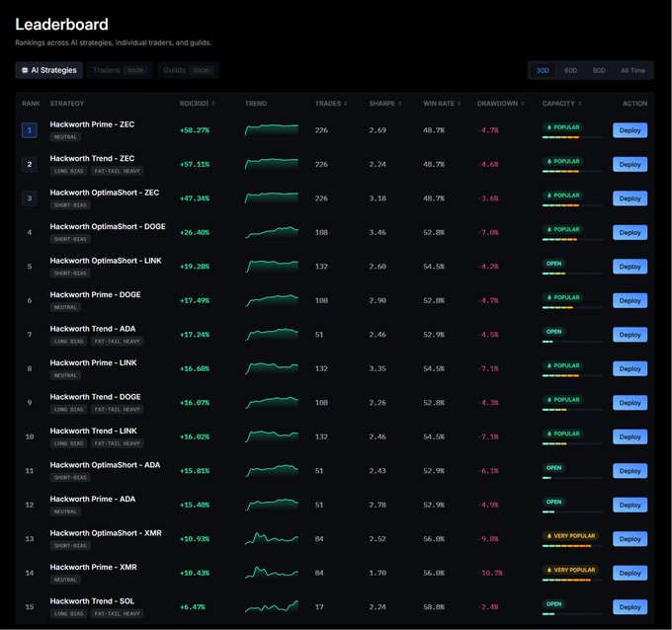Image resolution: width=672 pixels, height=630 pixels.
Task: Click SHORT-BIAS tag under OptimaShort - DOGE
Action: pyautogui.click(x=70, y=239)
